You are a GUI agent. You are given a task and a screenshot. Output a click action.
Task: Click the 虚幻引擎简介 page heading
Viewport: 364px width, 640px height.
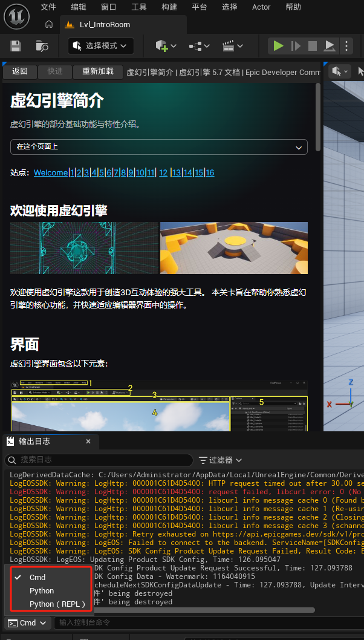pos(57,100)
